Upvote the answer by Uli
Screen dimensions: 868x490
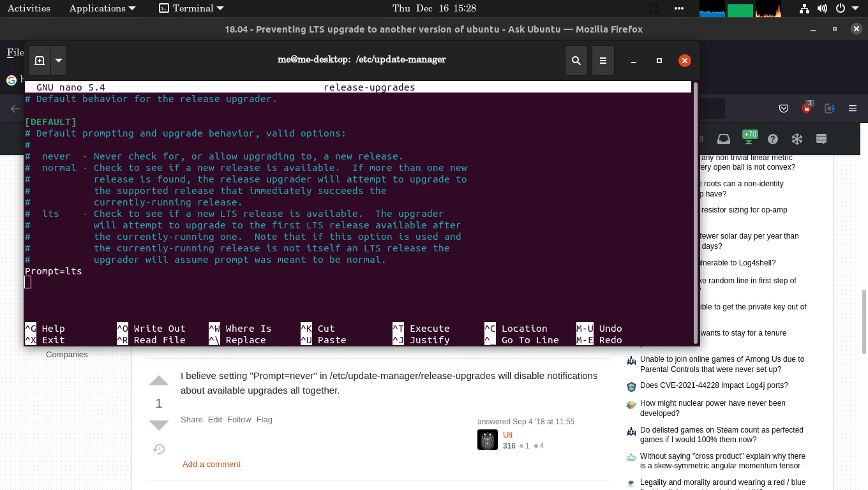[x=159, y=381]
